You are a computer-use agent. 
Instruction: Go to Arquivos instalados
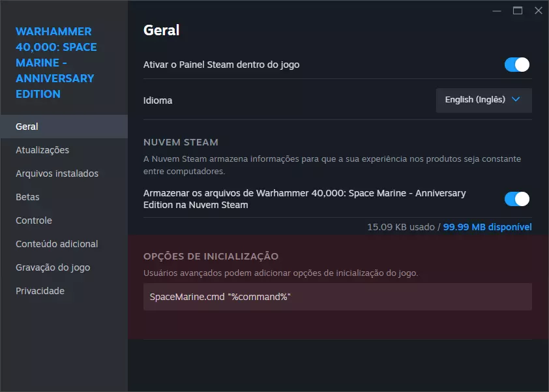(57, 173)
